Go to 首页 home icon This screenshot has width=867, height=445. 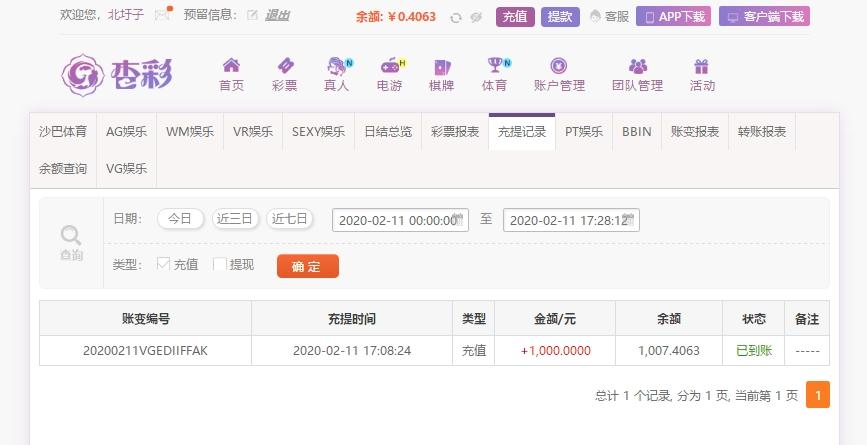point(231,66)
